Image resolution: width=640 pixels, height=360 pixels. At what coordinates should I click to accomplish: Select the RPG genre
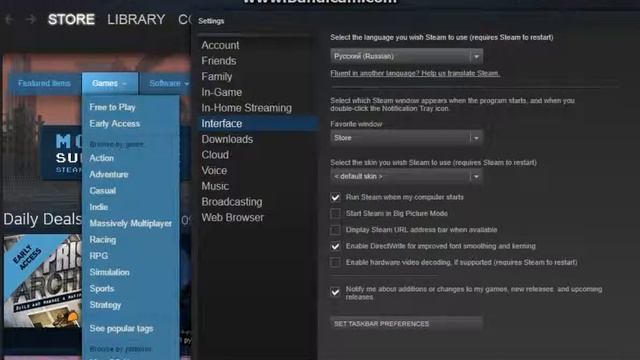tap(99, 256)
